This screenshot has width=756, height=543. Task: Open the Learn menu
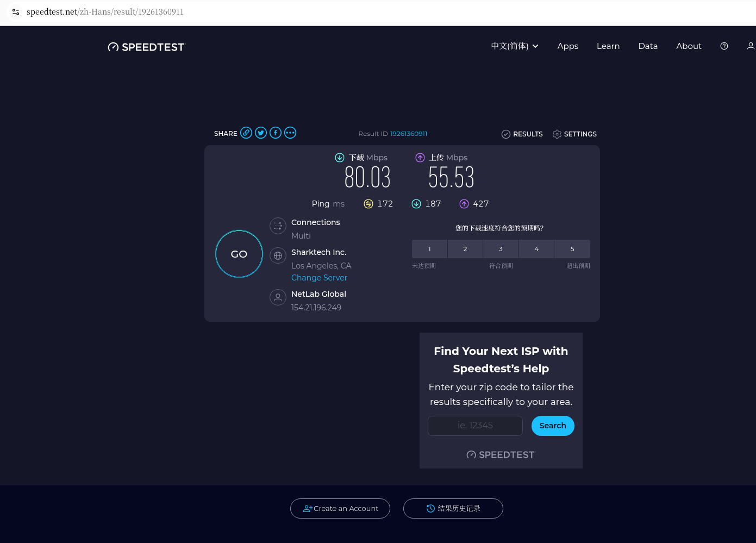tap(608, 46)
